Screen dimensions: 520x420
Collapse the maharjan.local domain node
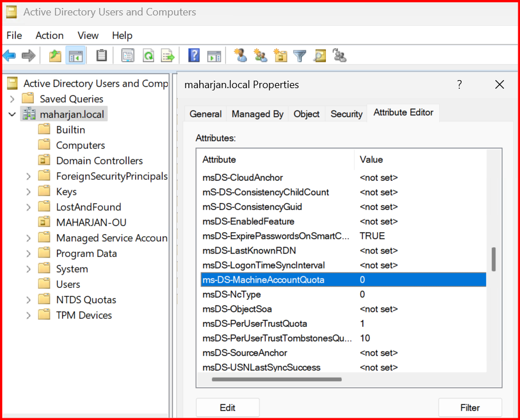coord(13,114)
